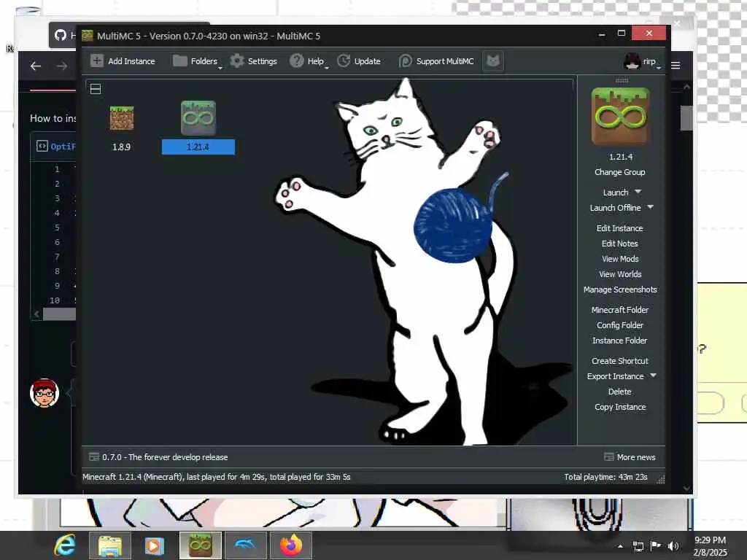Click the MultiMC taskbar icon
The height and width of the screenshot is (560, 747).
coord(201,545)
